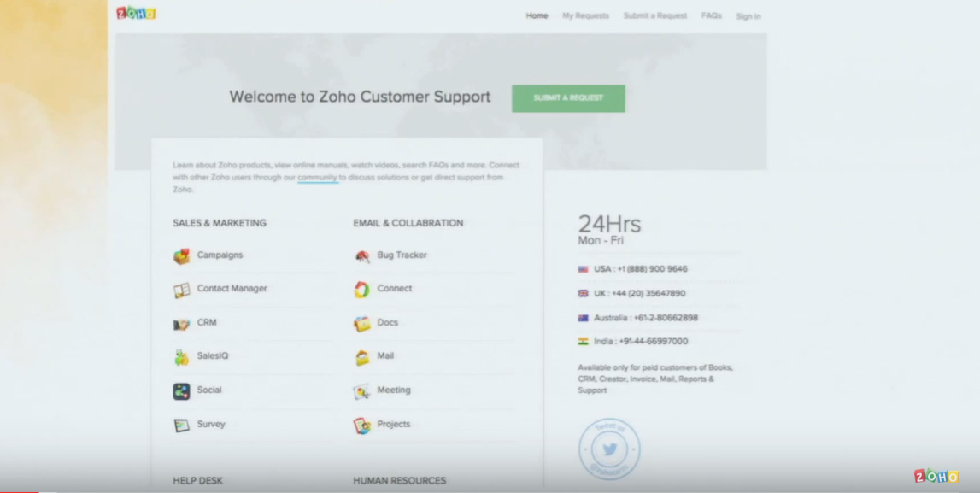Click the Connect app icon

pos(362,290)
